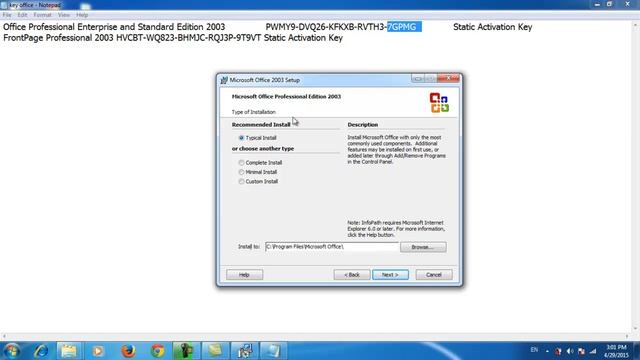Launch Google Chrome from the taskbar
The height and width of the screenshot is (360, 640).
[158, 351]
